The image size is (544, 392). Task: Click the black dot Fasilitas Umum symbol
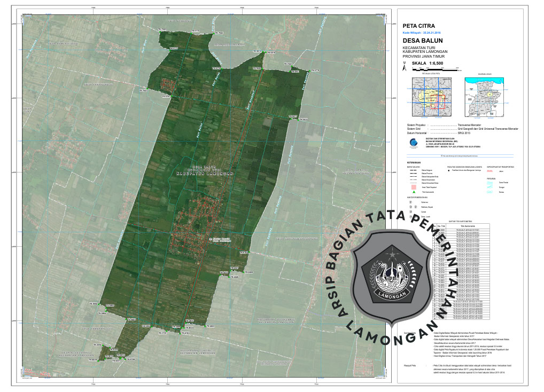[x=449, y=171]
